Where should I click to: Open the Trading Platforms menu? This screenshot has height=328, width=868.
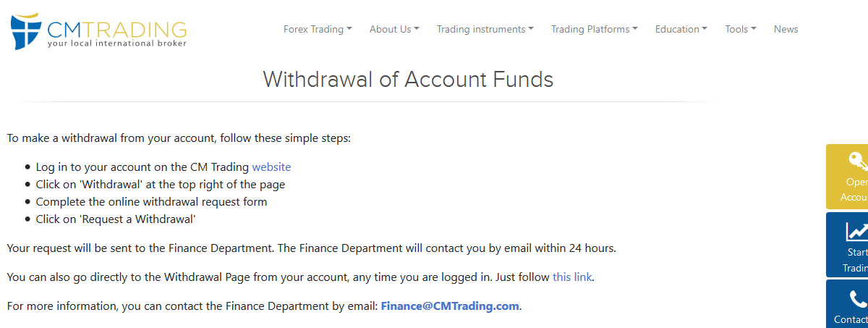(595, 30)
